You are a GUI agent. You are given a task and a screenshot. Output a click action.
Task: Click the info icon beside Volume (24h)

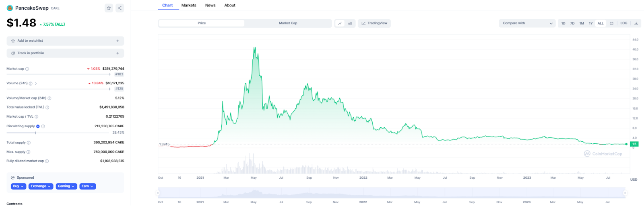coord(31,84)
